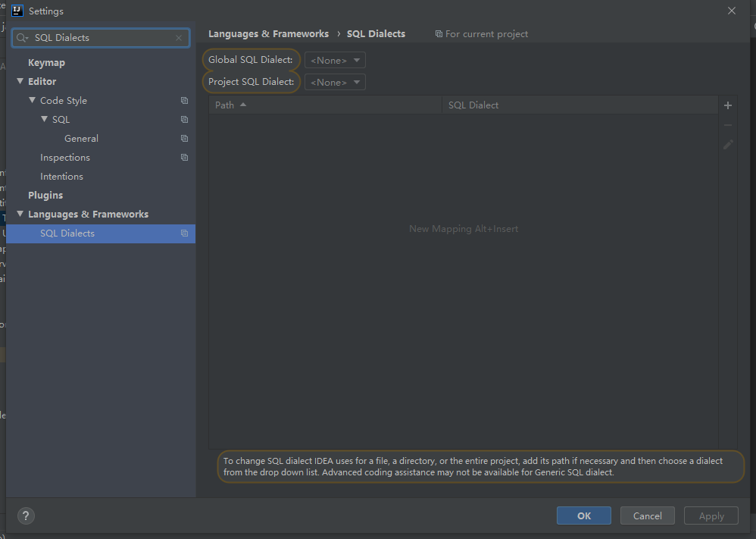Open the Settings help question mark icon
756x539 pixels.
pyautogui.click(x=25, y=515)
